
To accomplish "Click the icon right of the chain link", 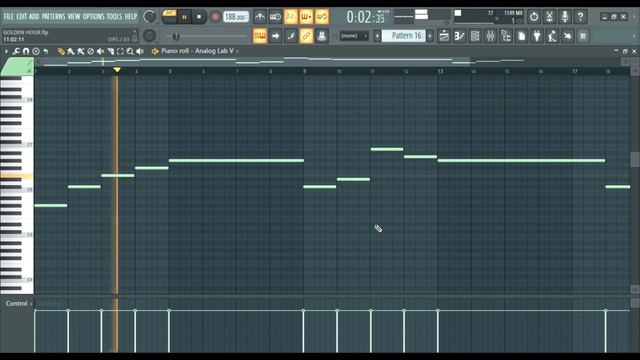I will 322,36.
